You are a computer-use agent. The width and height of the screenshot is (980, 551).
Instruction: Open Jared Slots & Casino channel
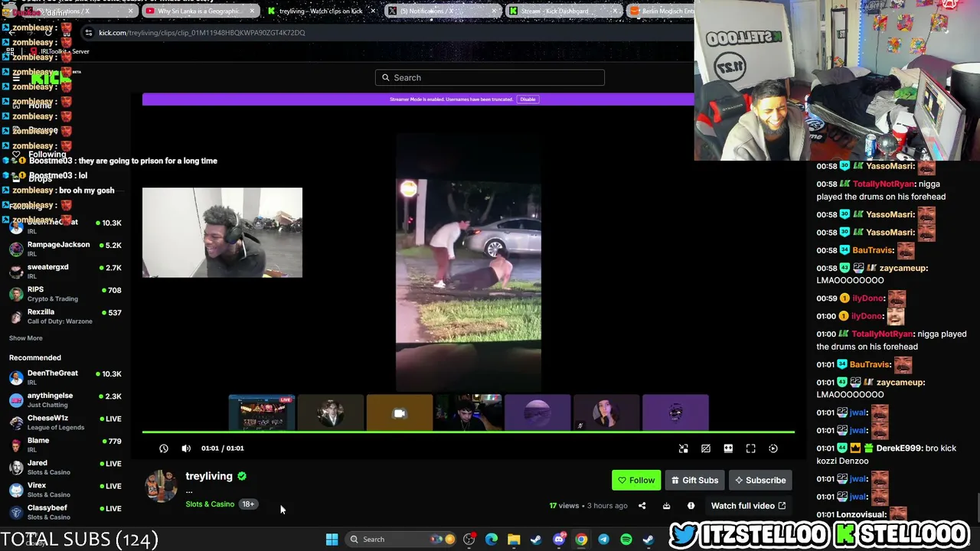[x=66, y=467]
